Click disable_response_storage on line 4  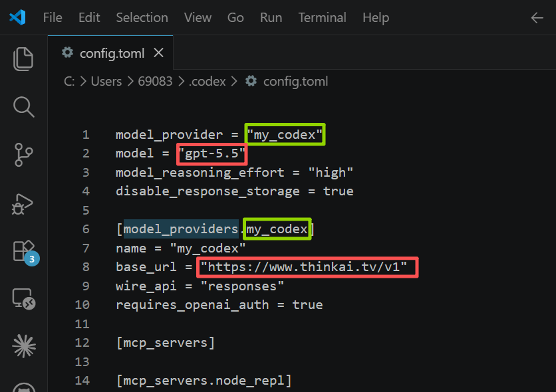pyautogui.click(x=208, y=191)
